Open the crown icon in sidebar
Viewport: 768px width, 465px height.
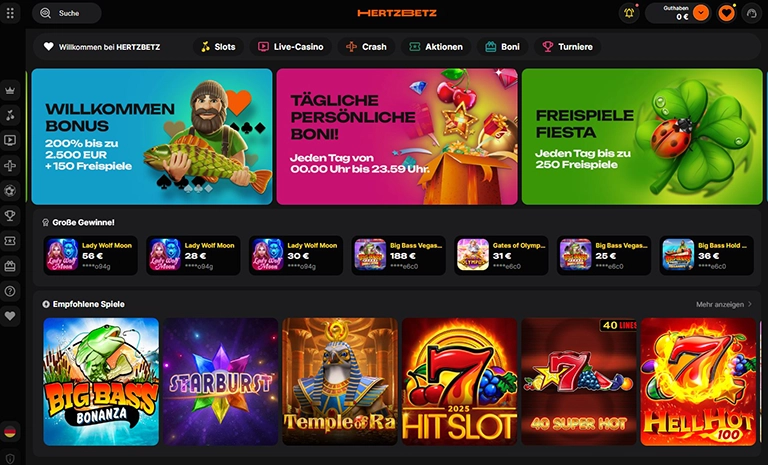point(10,90)
